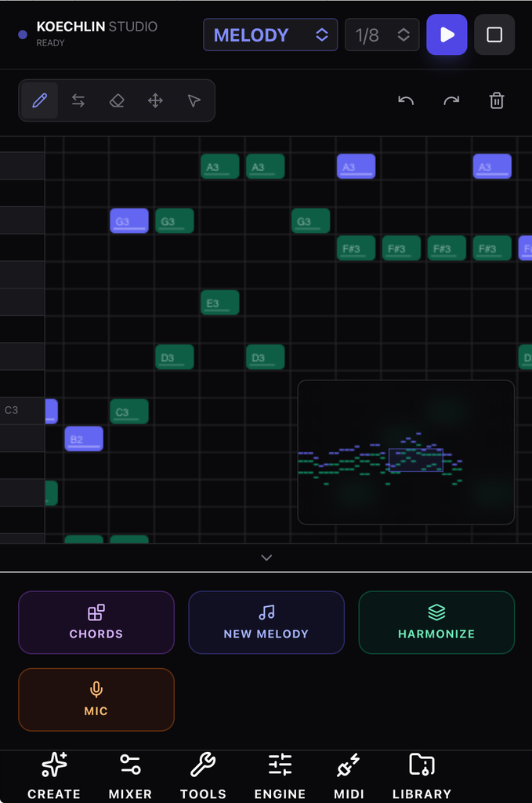This screenshot has width=532, height=803.
Task: Collapse the piano roll with chevron
Action: [x=266, y=558]
